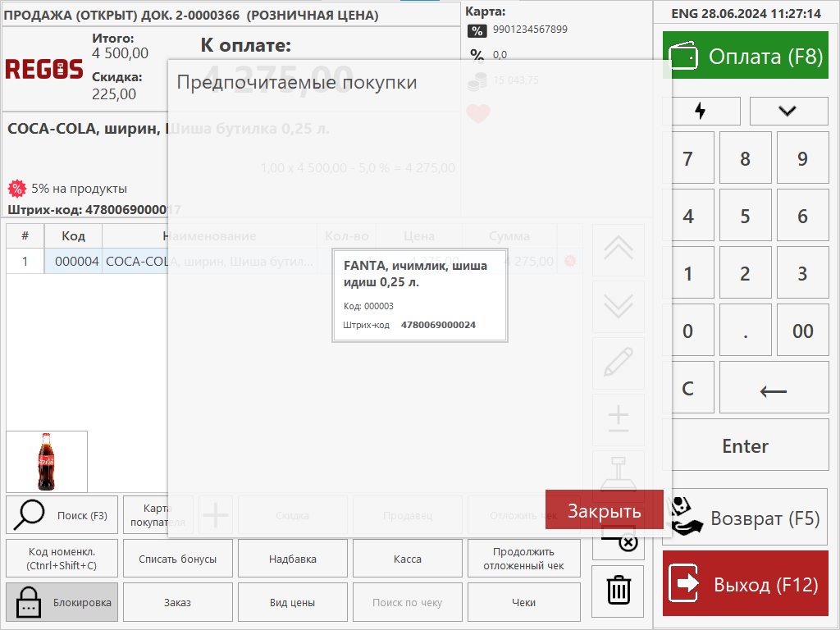Click the Coca-Cola bottle product thumbnail
Image resolution: width=840 pixels, height=630 pixels.
tap(47, 461)
